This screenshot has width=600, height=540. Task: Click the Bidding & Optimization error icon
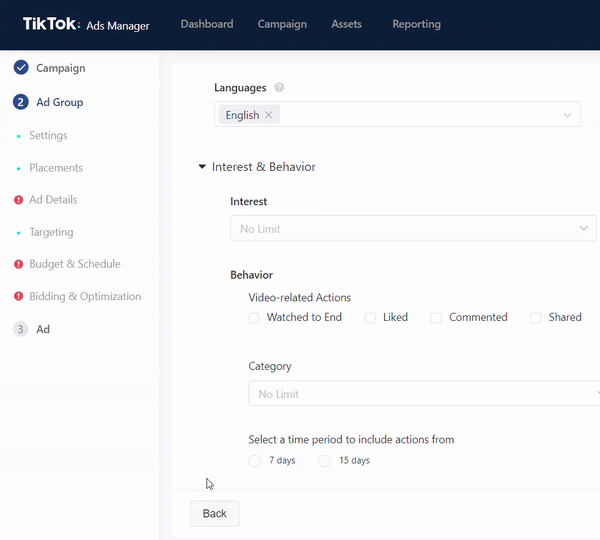click(x=19, y=297)
